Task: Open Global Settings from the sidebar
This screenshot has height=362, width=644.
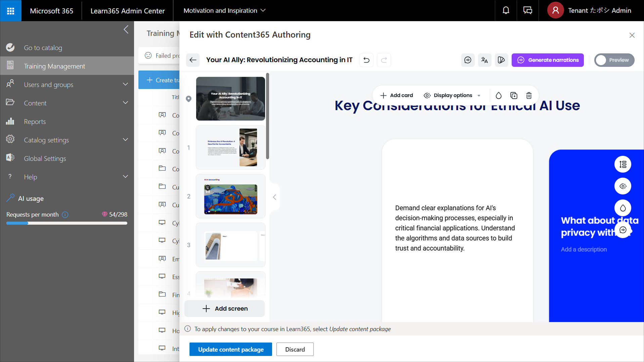Action: tap(45, 159)
